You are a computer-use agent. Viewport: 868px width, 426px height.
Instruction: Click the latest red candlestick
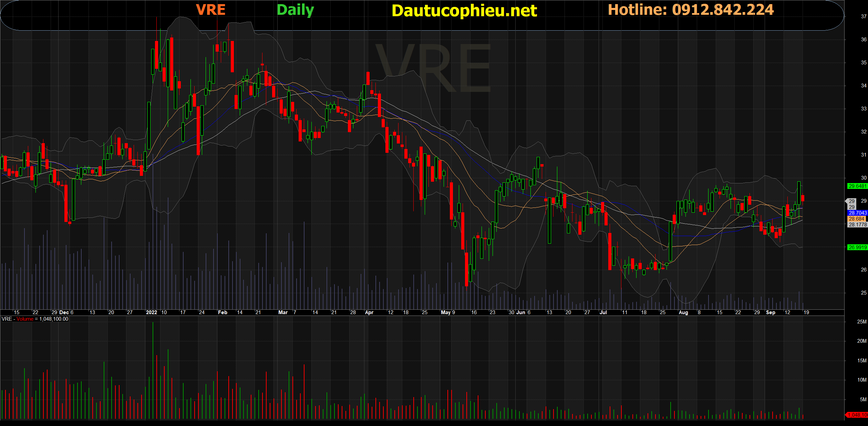coord(803,198)
